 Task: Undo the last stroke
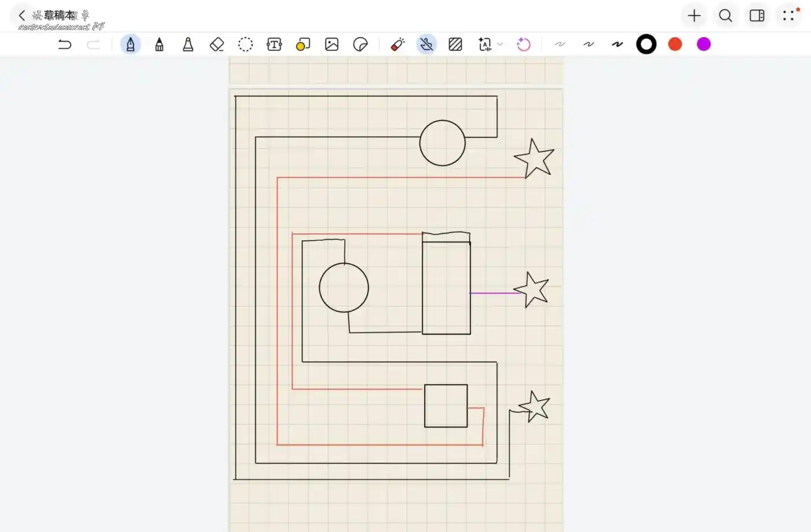pos(64,45)
